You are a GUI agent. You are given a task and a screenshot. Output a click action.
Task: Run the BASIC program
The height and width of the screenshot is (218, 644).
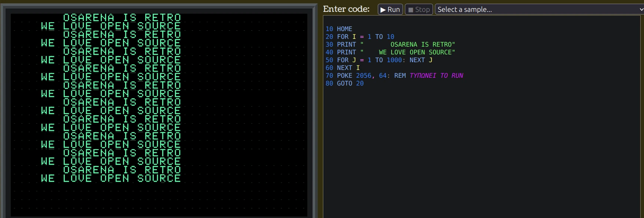pos(390,9)
